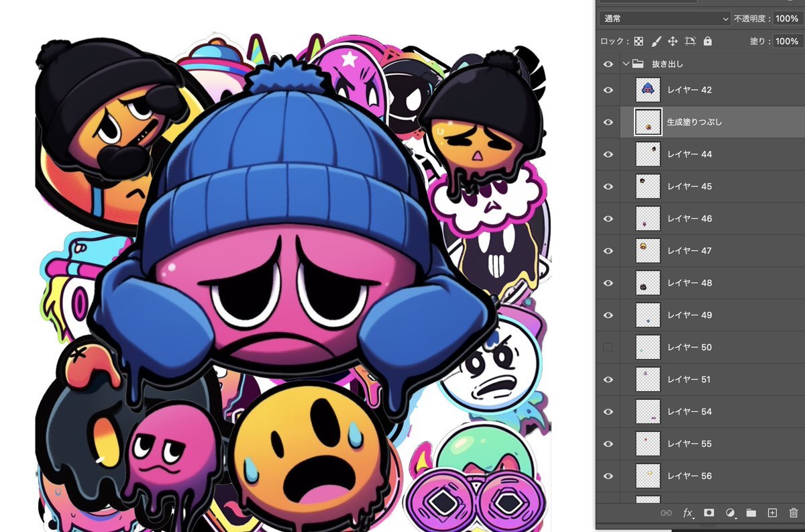This screenshot has height=532, width=805.
Task: Select the 生成塗りつぶし layer thumbnail
Action: click(x=648, y=122)
